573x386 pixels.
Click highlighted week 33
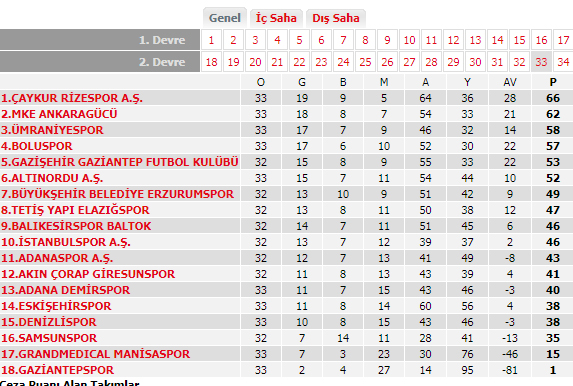(x=541, y=62)
